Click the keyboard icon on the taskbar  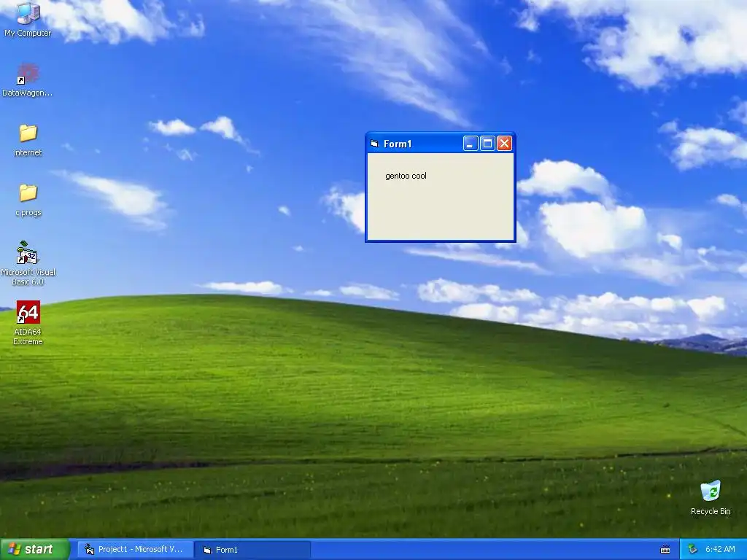665,550
